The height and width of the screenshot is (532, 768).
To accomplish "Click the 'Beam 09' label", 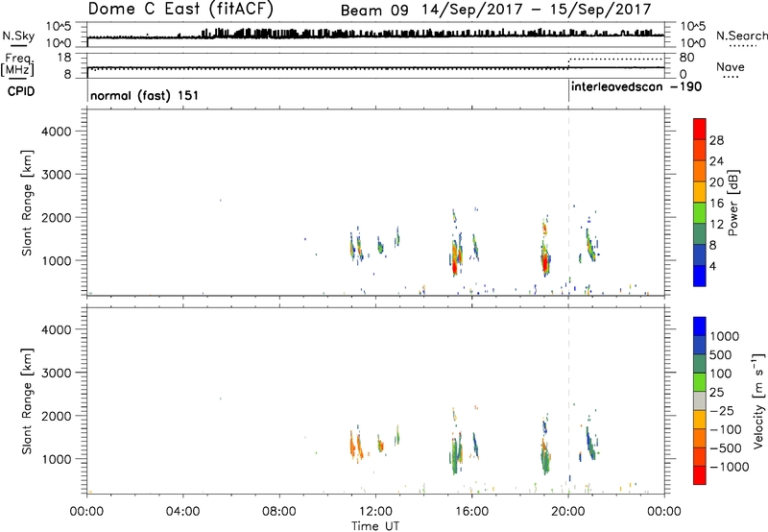I will click(x=374, y=11).
